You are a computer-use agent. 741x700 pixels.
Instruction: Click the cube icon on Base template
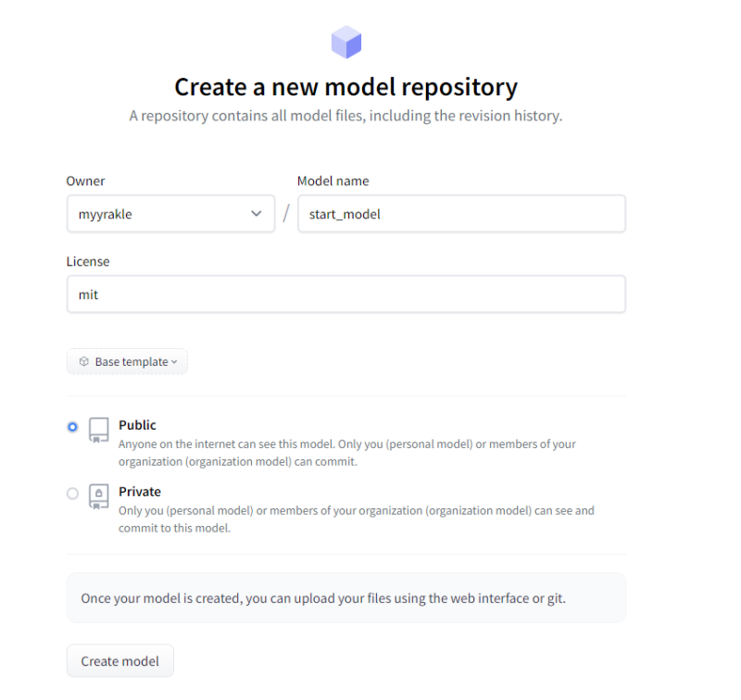point(84,362)
